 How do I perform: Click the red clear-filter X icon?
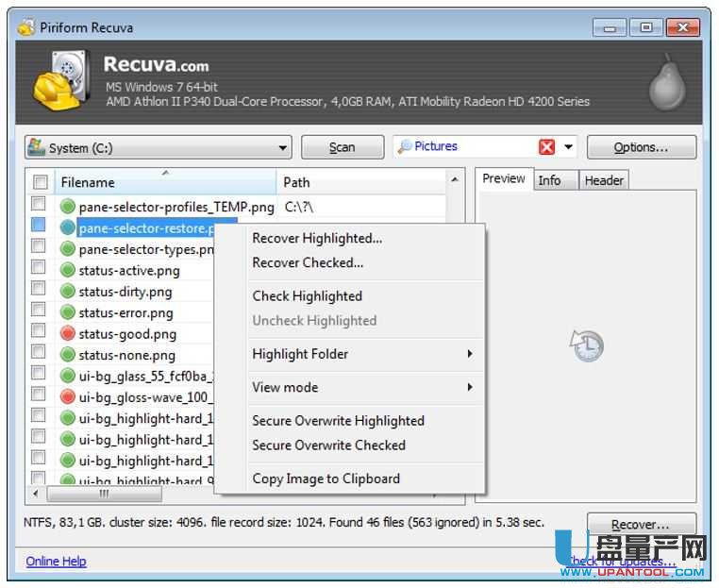tap(547, 147)
